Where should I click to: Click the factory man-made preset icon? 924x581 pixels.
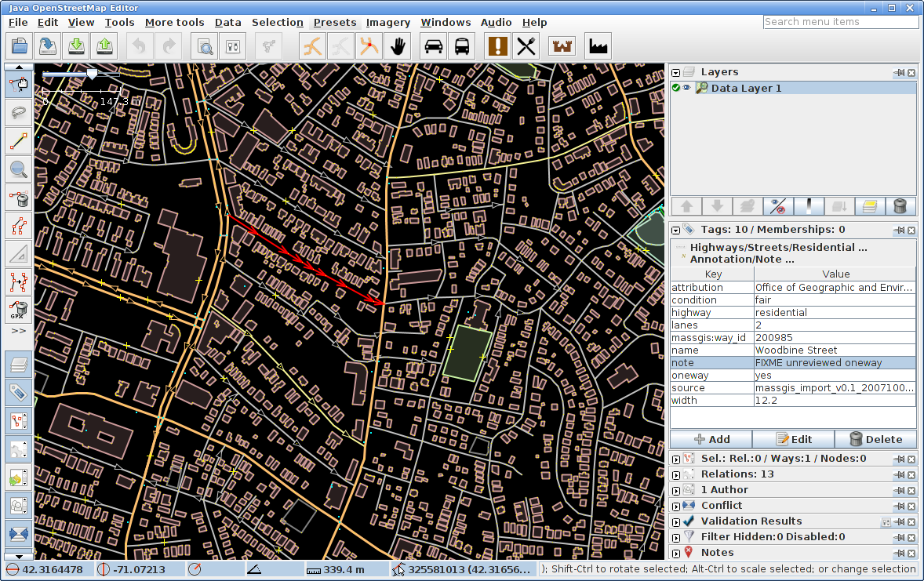tap(598, 46)
